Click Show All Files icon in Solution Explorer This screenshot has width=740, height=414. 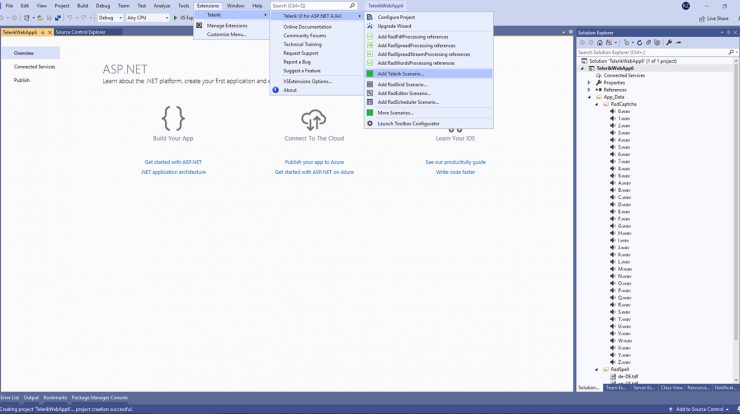point(657,42)
